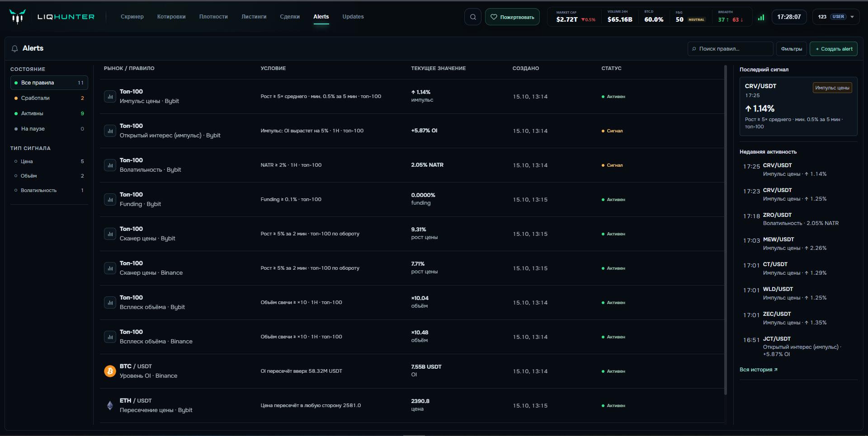This screenshot has height=436, width=868.
Task: Click the Импульс цены badge in last signal
Action: 832,88
